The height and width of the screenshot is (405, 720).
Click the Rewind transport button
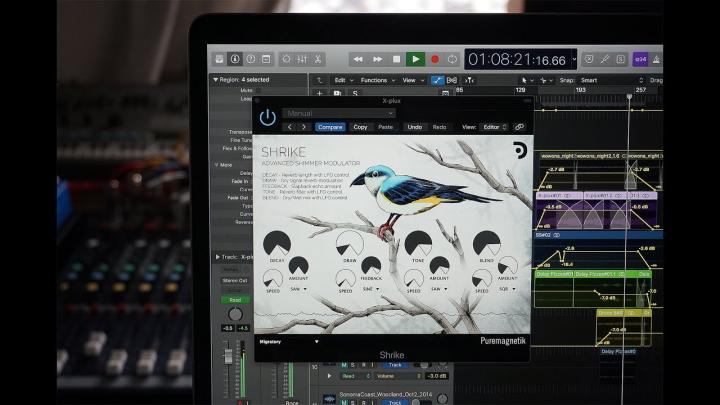[x=358, y=59]
